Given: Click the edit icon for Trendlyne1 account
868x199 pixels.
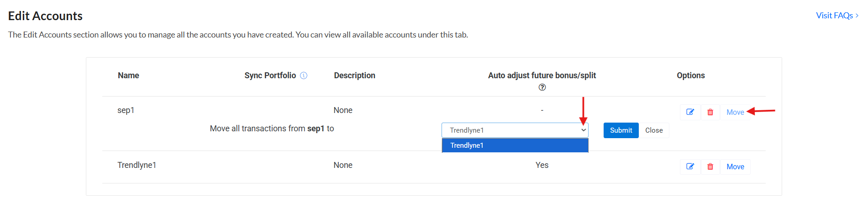Looking at the screenshot, I should click(690, 167).
